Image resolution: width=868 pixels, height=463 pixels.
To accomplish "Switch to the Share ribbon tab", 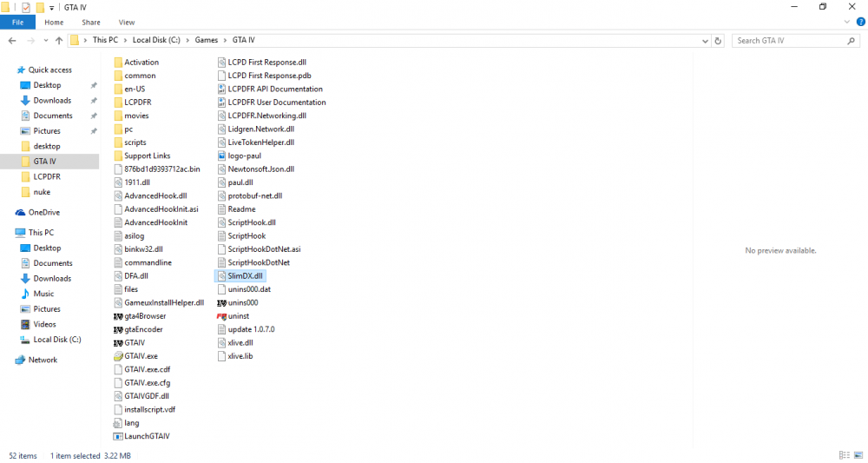I will 91,23.
